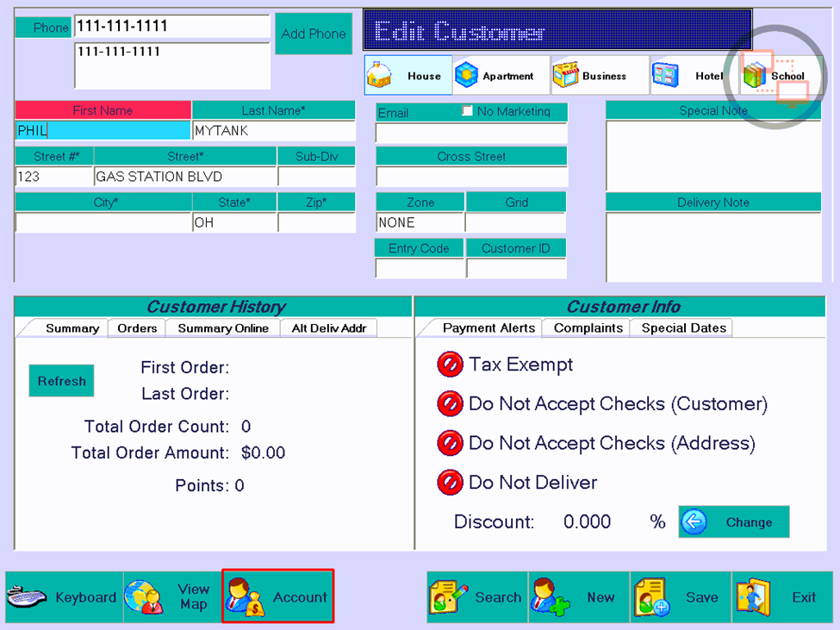This screenshot has width=840, height=630.
Task: Toggle the Do Not Deliver alert
Action: (450, 483)
